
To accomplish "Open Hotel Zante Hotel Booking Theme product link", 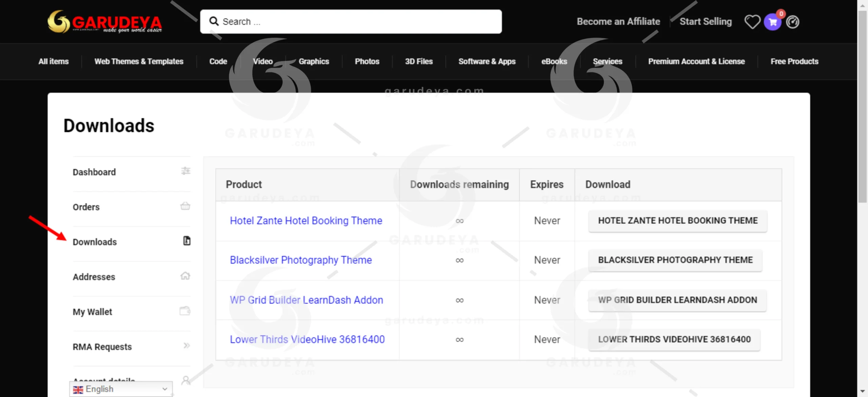I will [x=306, y=221].
